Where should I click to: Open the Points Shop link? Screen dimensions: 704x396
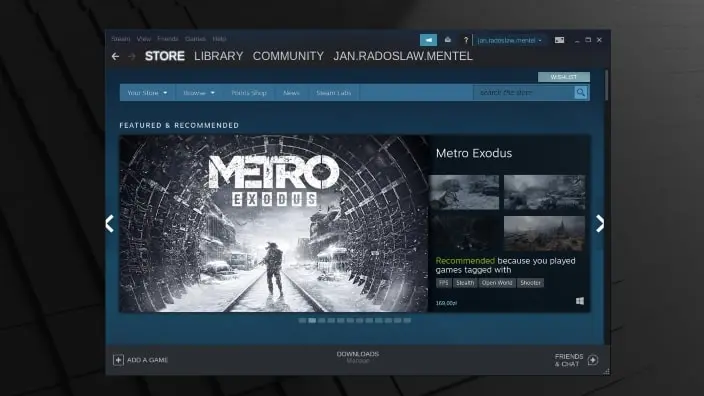(249, 92)
